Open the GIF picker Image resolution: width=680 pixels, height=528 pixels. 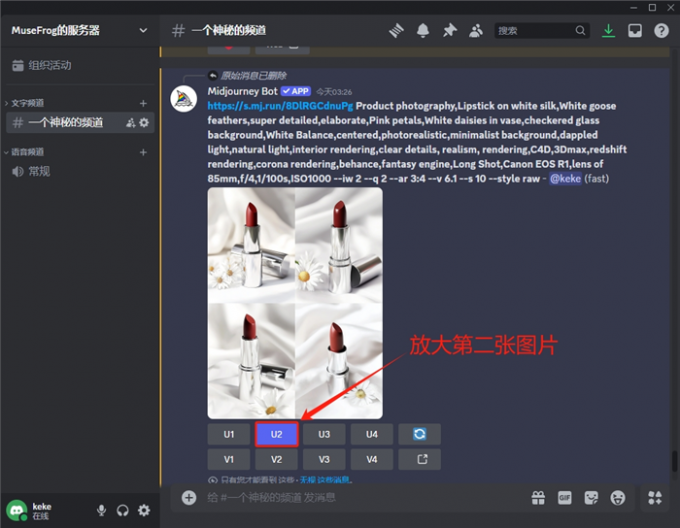click(565, 498)
